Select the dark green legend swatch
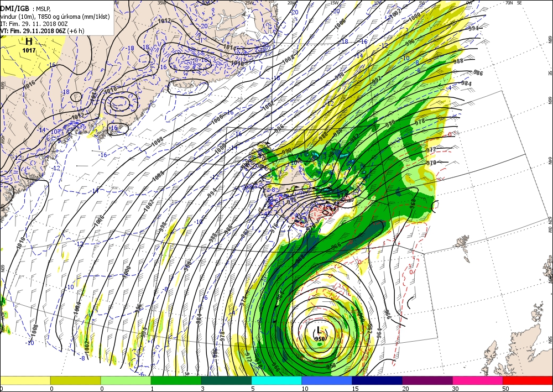 (226, 380)
